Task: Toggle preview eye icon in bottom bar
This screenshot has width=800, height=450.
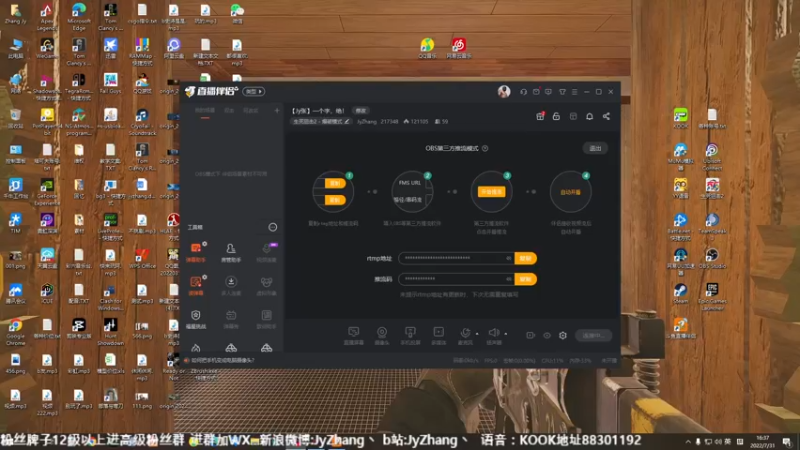Action: [x=547, y=335]
